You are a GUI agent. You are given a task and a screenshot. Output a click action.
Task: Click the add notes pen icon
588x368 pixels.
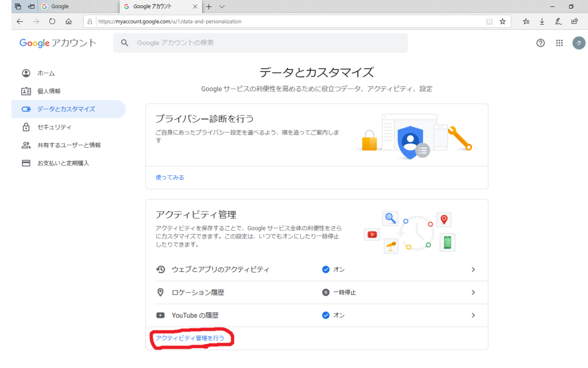(x=558, y=21)
